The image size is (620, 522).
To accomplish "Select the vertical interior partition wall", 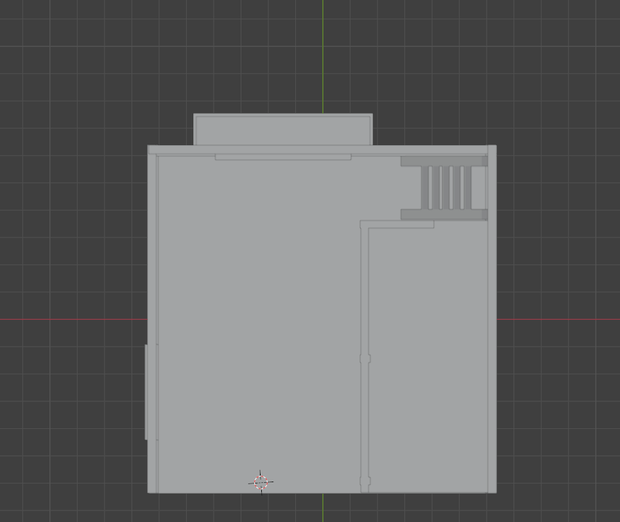I will point(365,358).
